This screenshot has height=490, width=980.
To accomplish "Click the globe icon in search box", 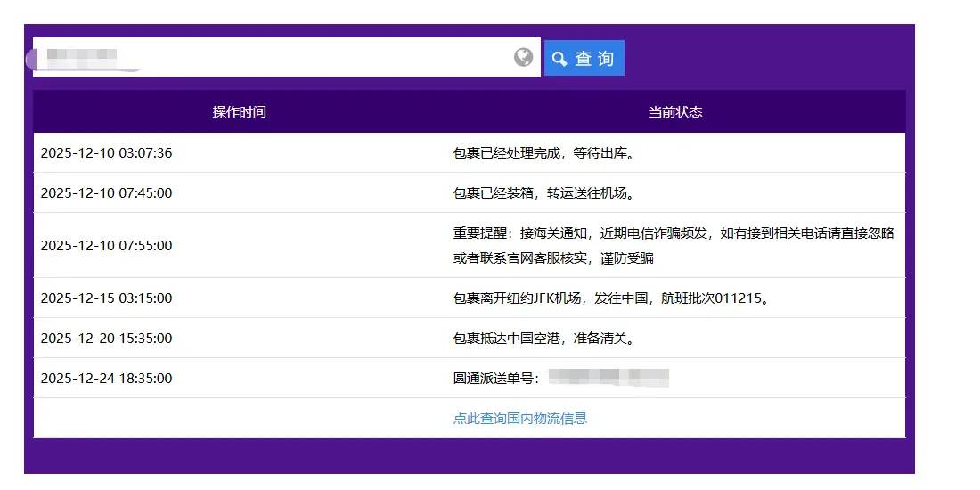I will coord(523,58).
